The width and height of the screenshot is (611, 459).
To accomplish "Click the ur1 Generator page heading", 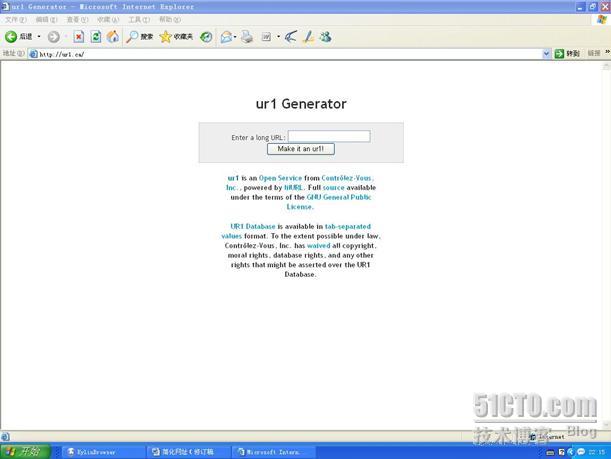I will pos(301,104).
